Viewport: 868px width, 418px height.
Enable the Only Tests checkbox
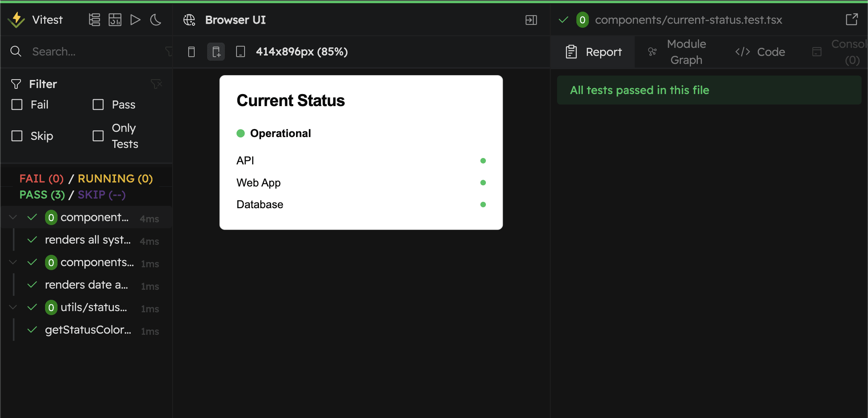97,136
